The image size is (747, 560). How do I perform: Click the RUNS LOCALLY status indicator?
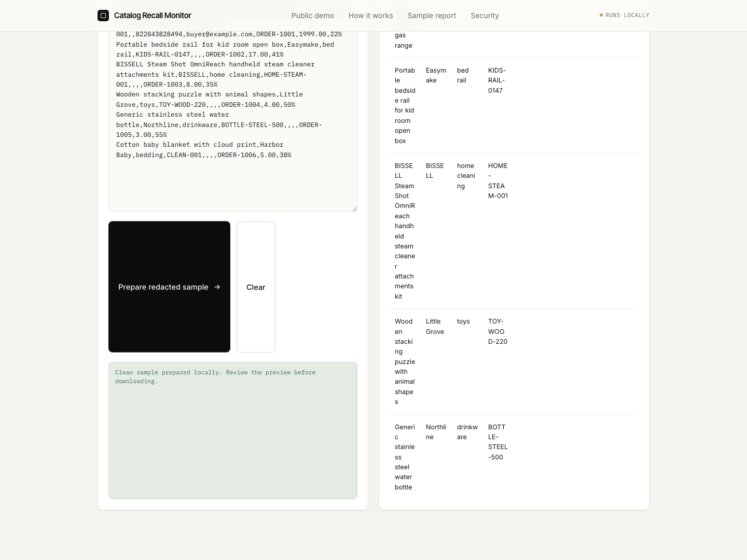(625, 16)
